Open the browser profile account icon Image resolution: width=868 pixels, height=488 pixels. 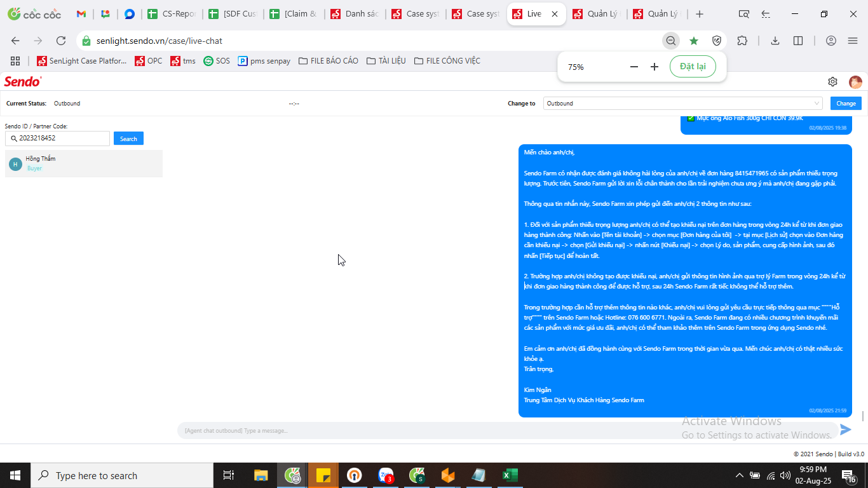pos(831,41)
